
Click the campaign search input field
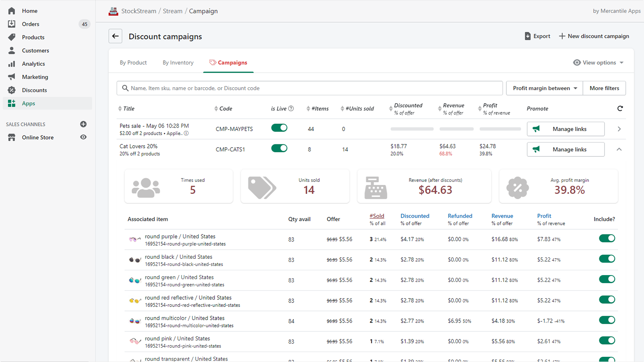310,88
